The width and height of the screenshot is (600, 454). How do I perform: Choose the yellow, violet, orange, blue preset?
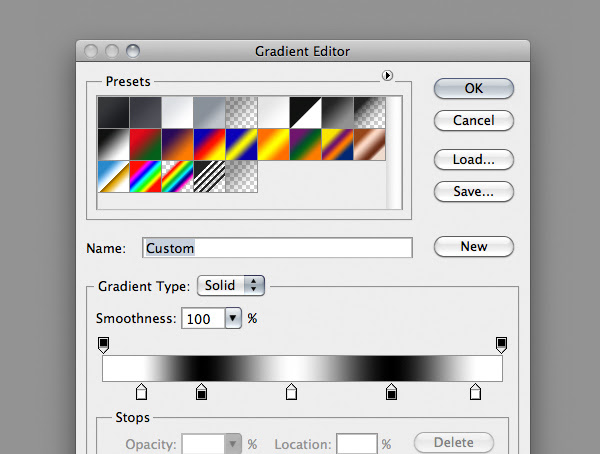pyautogui.click(x=338, y=144)
